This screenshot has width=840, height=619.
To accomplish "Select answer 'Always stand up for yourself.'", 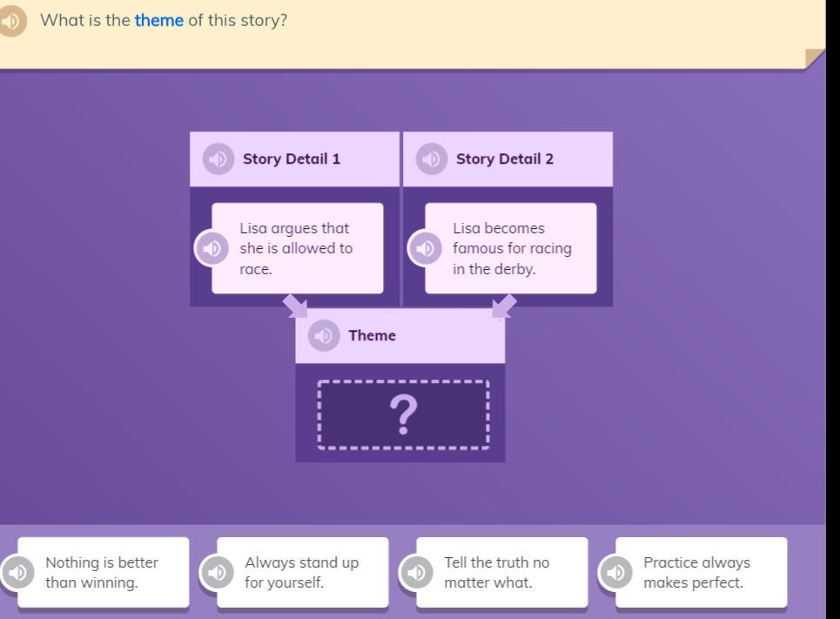I will 303,572.
